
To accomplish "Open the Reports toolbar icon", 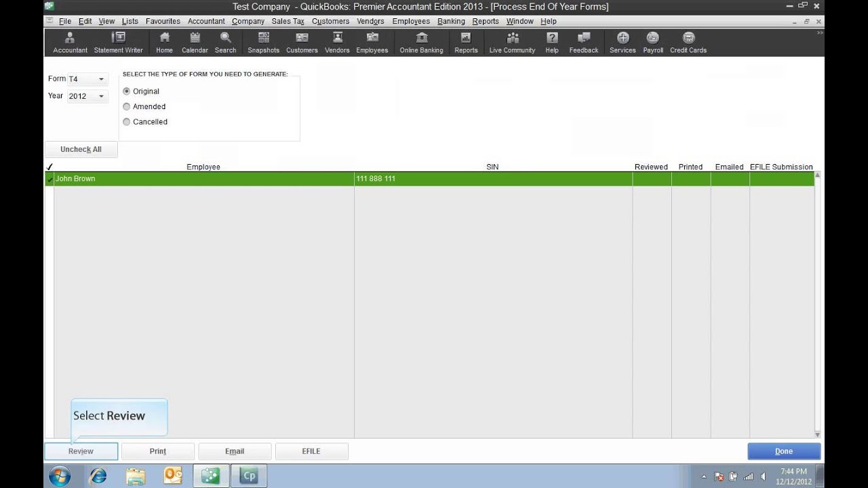I will pyautogui.click(x=466, y=42).
